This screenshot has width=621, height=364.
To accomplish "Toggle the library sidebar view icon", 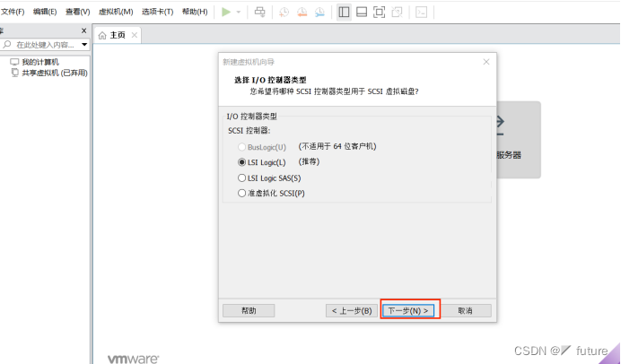I will [344, 12].
